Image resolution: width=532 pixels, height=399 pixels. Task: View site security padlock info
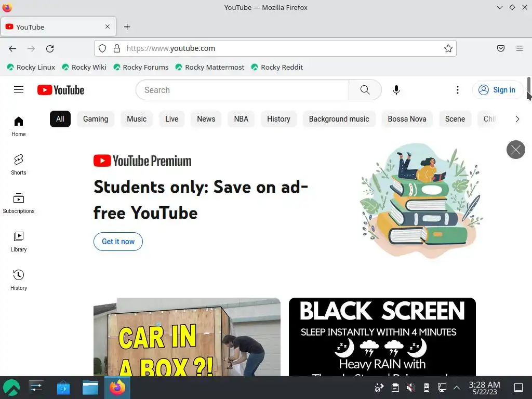pyautogui.click(x=117, y=48)
